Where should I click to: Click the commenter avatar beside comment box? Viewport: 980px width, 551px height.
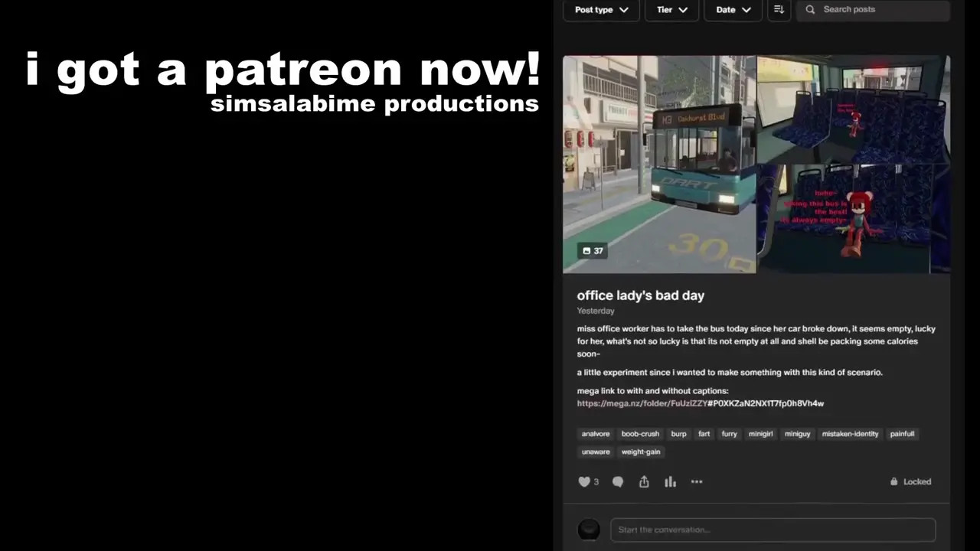pos(589,530)
